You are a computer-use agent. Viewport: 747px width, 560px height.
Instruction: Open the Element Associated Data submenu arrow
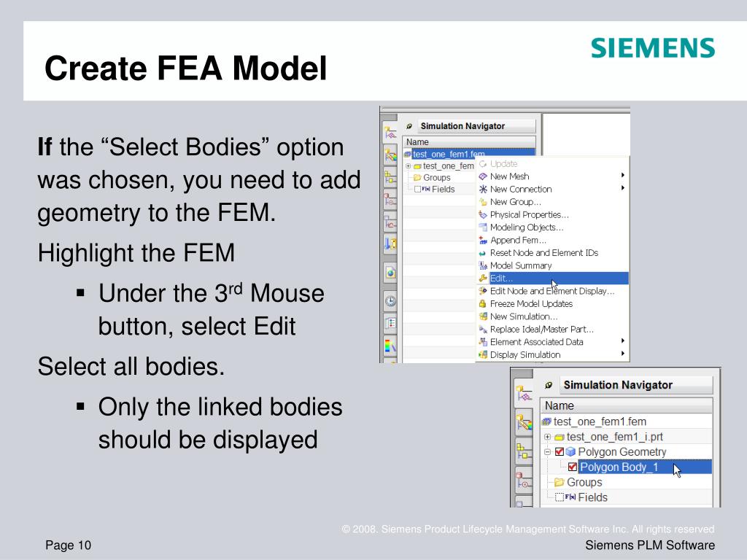pyautogui.click(x=623, y=341)
